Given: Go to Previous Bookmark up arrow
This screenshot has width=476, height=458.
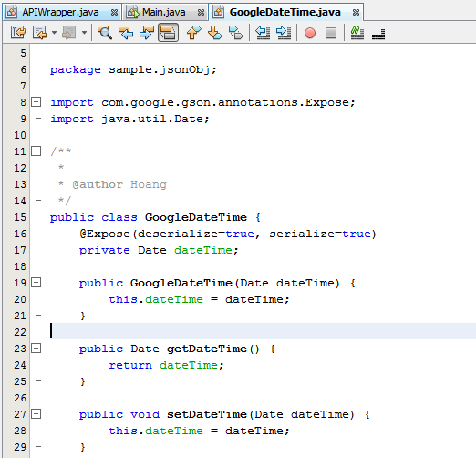Looking at the screenshot, I should [193, 32].
